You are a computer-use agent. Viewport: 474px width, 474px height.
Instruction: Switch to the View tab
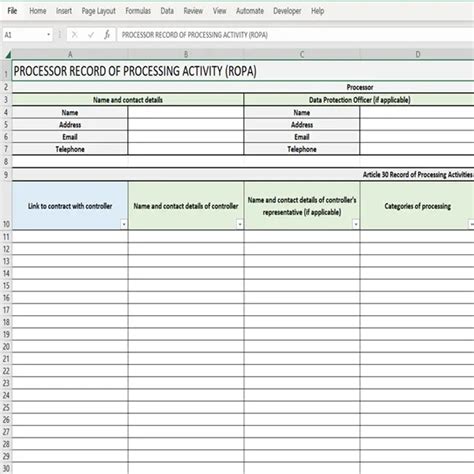[x=219, y=11]
